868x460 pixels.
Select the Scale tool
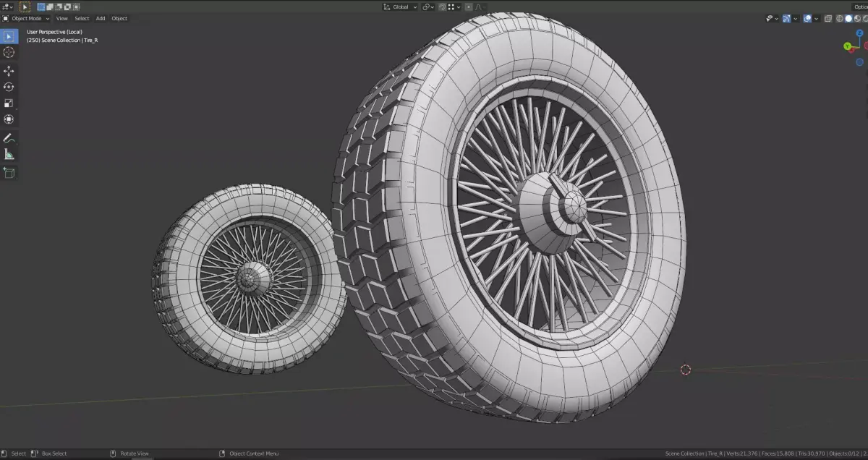[9, 103]
